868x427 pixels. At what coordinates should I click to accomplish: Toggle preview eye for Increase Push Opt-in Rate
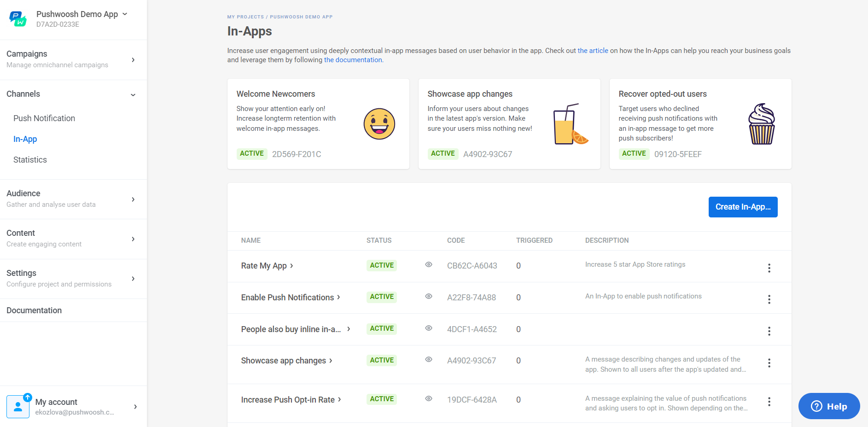point(429,399)
